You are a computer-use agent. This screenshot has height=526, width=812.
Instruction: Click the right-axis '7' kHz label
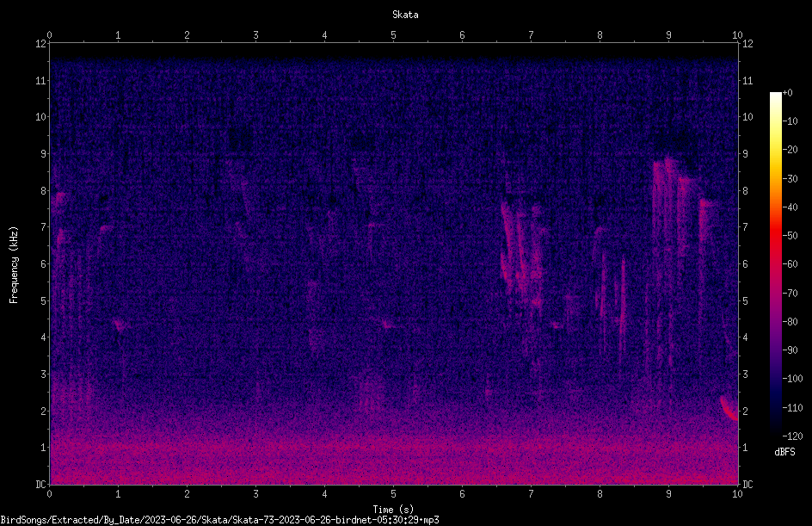click(x=745, y=227)
